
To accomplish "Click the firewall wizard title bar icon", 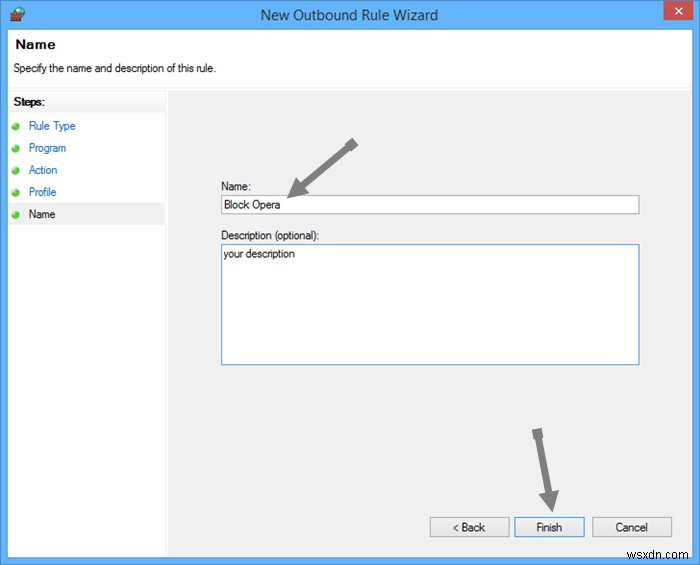I will pyautogui.click(x=17, y=14).
